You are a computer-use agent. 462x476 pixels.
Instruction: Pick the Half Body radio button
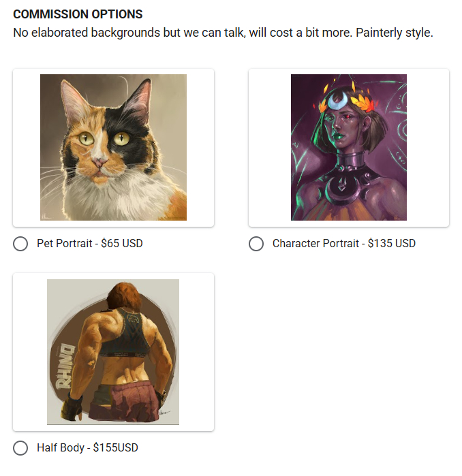pos(20,448)
